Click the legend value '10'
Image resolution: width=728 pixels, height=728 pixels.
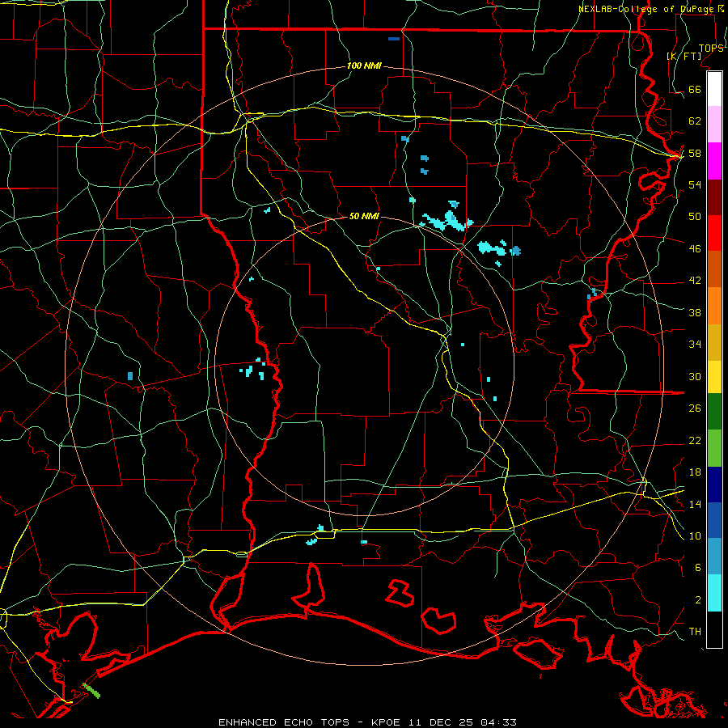[x=695, y=535]
